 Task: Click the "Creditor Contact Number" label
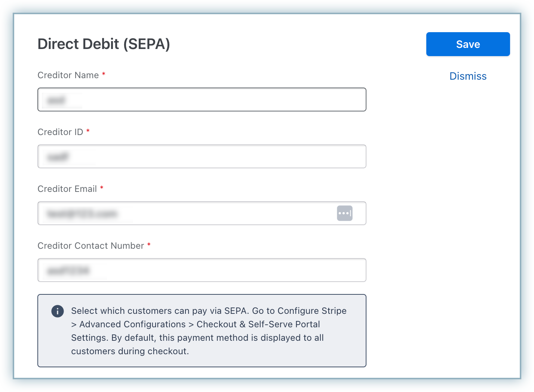click(91, 246)
